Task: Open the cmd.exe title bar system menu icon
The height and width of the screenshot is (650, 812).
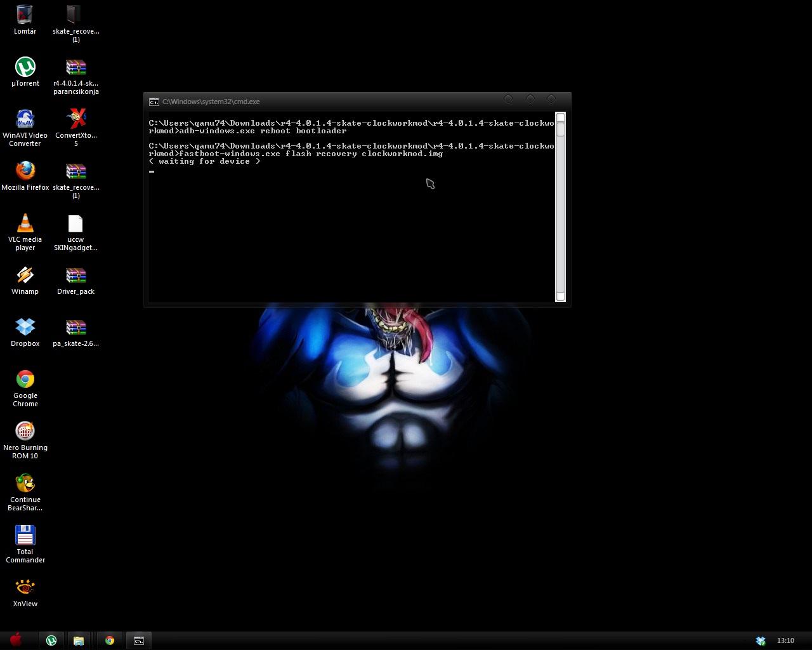Action: pos(154,102)
